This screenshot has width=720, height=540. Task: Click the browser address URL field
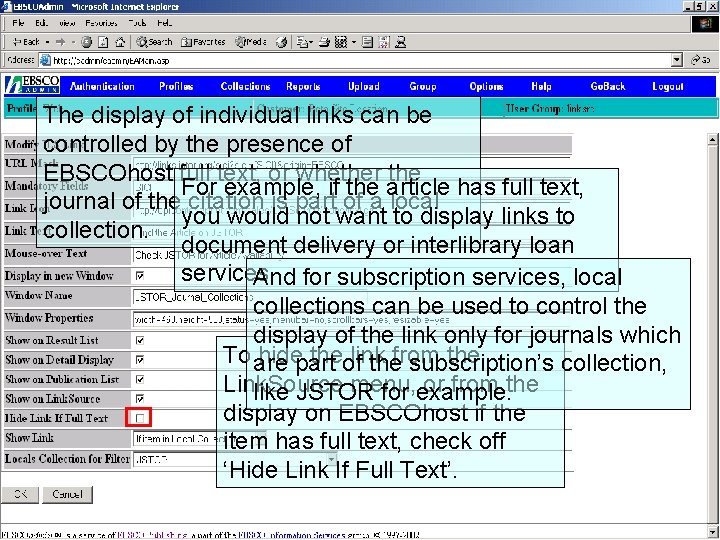point(360,60)
